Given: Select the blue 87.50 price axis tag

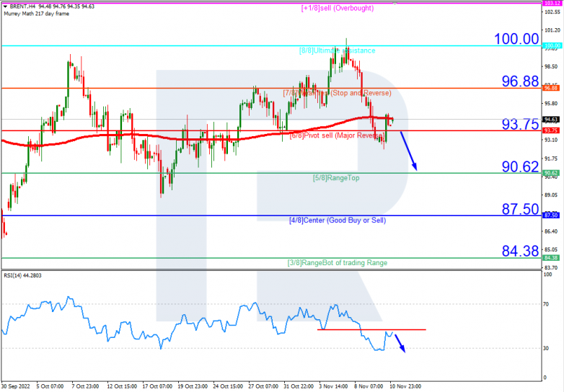Looking at the screenshot, I should (x=552, y=215).
